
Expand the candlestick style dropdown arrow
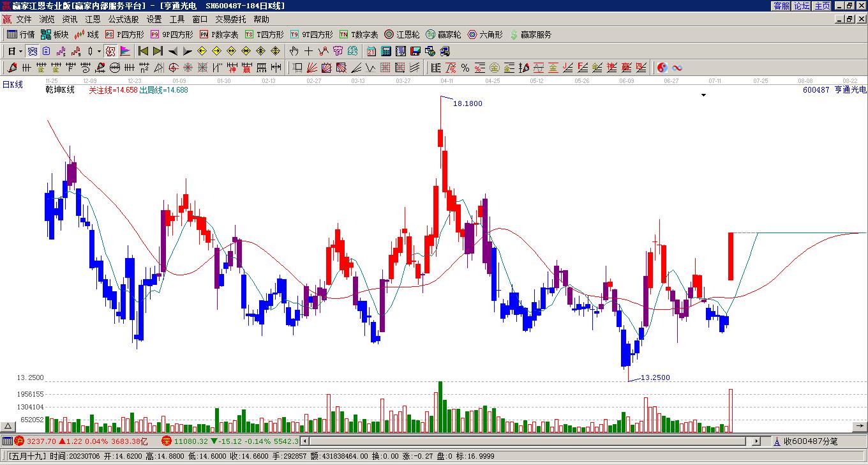pyautogui.click(x=99, y=51)
